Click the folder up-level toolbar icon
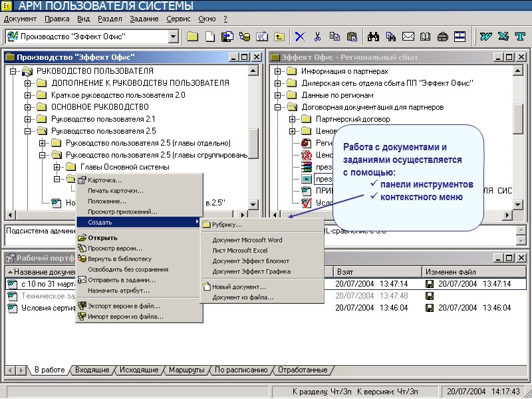This screenshot has width=532, height=399. 279,37
